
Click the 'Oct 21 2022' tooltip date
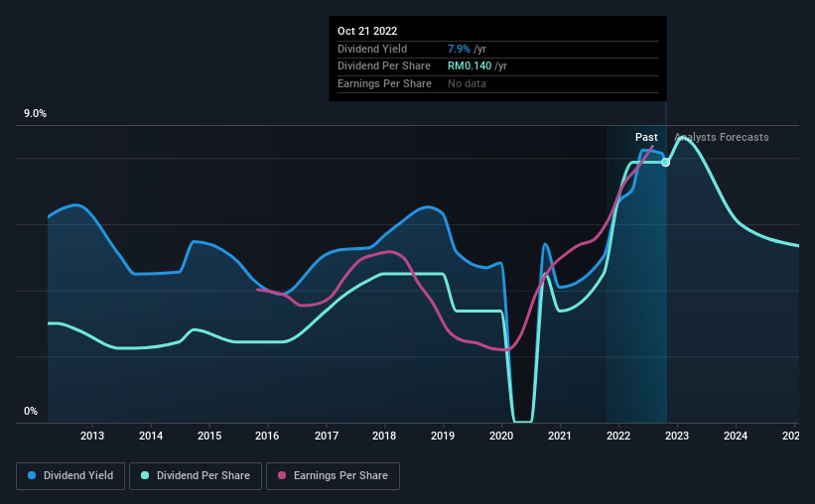(367, 31)
